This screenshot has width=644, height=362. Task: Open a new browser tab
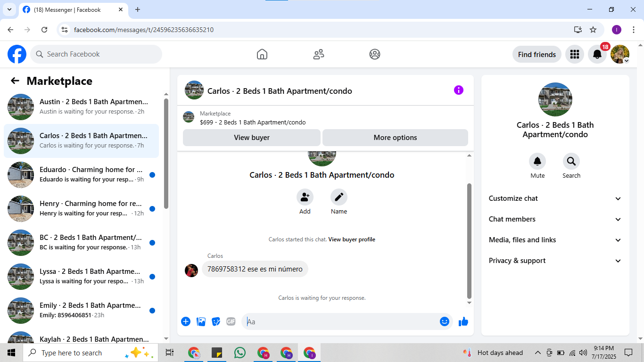(138, 9)
